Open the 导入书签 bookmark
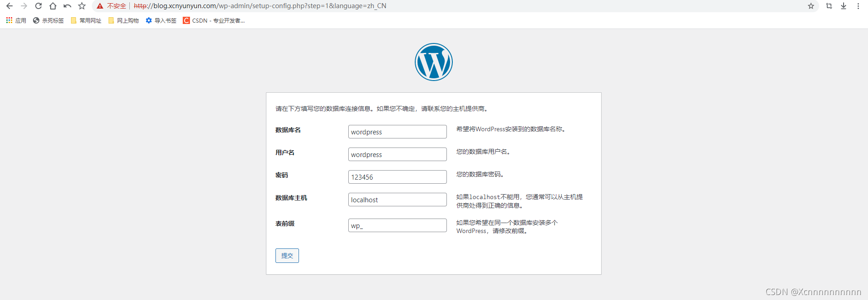This screenshot has height=300, width=868. click(x=161, y=20)
